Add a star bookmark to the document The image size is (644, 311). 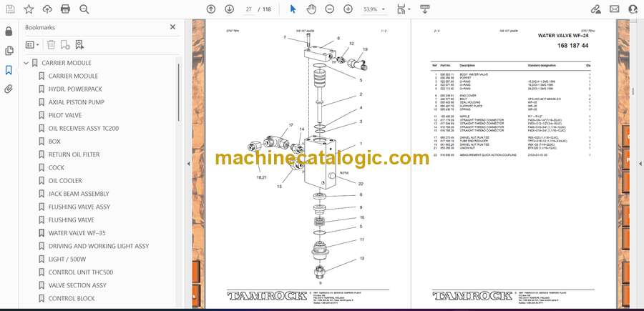(29, 9)
